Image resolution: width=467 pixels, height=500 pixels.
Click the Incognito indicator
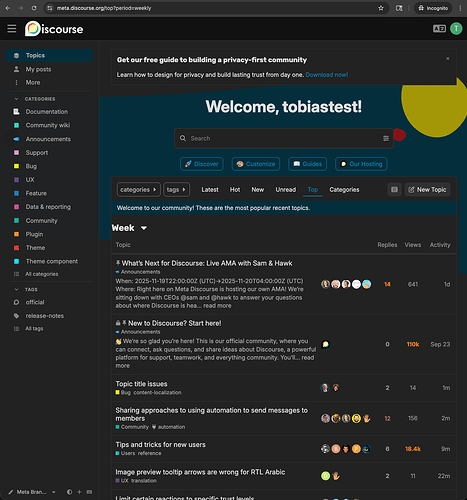tap(433, 8)
